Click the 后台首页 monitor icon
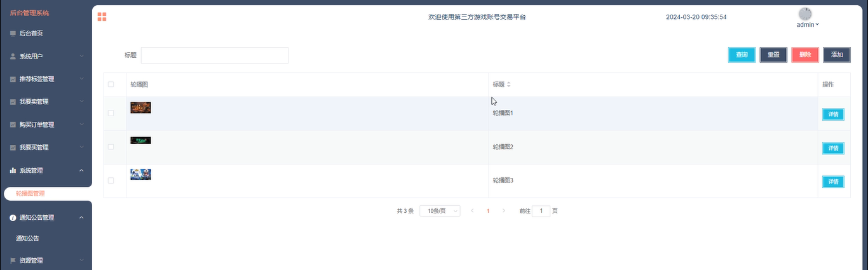 [x=13, y=33]
